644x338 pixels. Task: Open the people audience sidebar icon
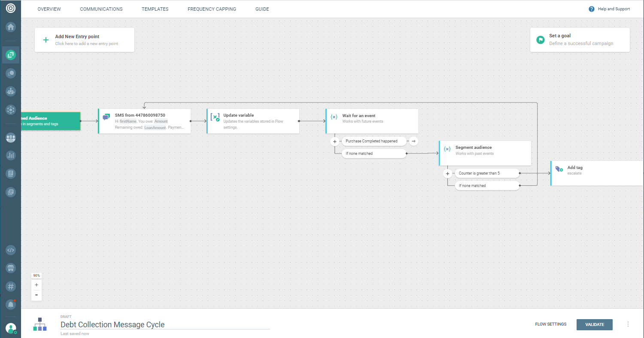pyautogui.click(x=11, y=138)
